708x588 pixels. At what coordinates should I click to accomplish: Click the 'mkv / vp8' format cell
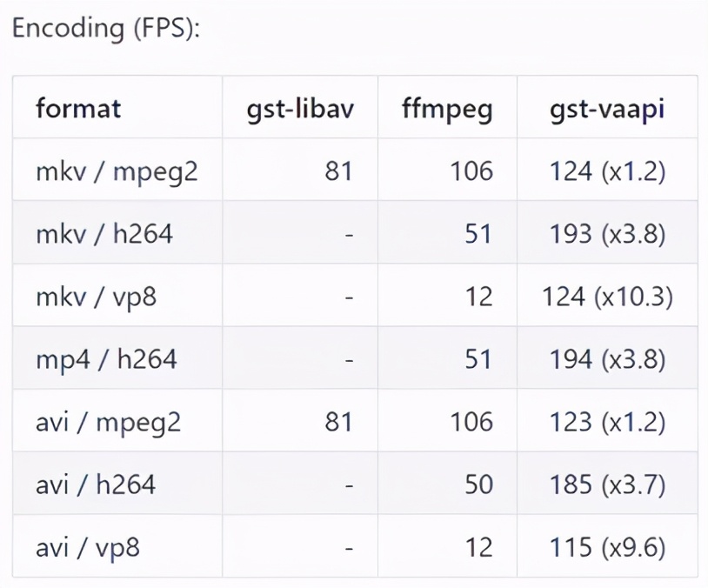pos(97,297)
